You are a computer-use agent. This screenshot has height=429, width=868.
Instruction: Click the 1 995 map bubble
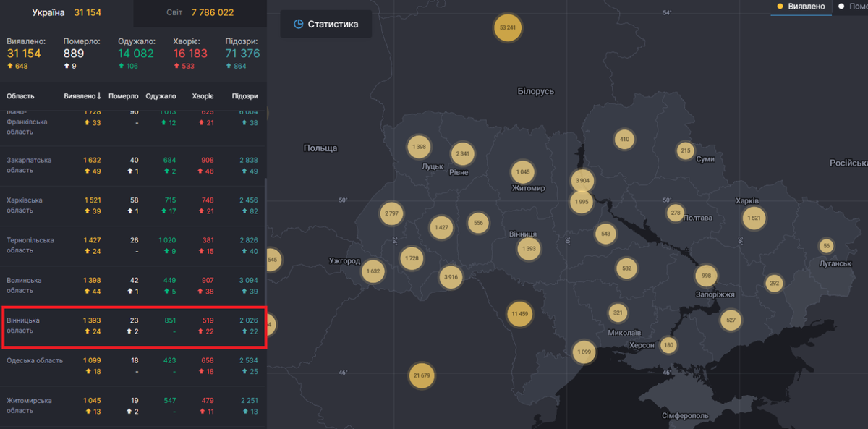click(x=582, y=202)
